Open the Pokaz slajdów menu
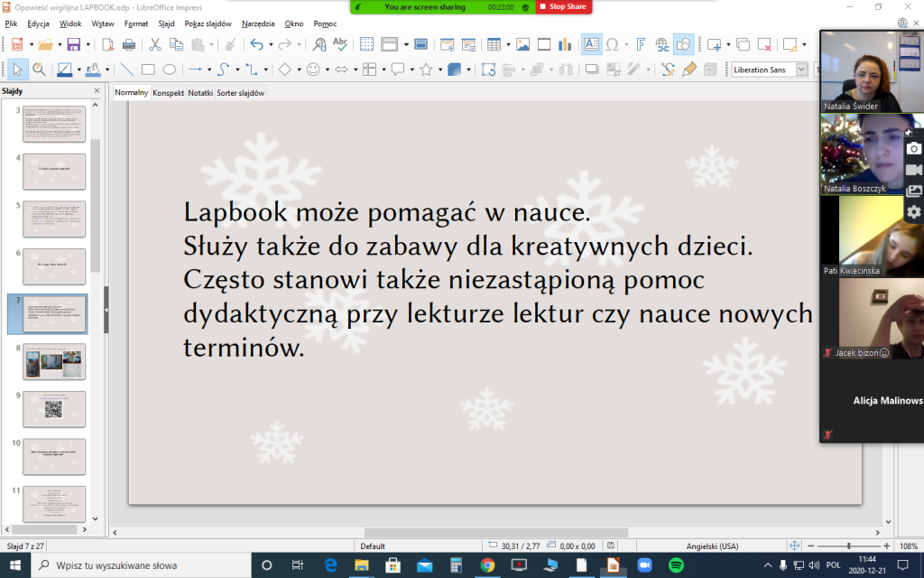The width and height of the screenshot is (924, 578). click(208, 23)
